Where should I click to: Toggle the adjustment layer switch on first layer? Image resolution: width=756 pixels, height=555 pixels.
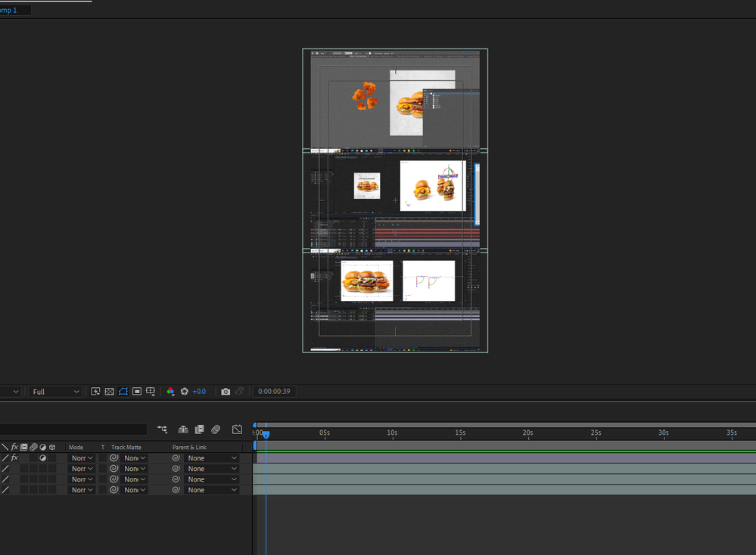click(43, 457)
